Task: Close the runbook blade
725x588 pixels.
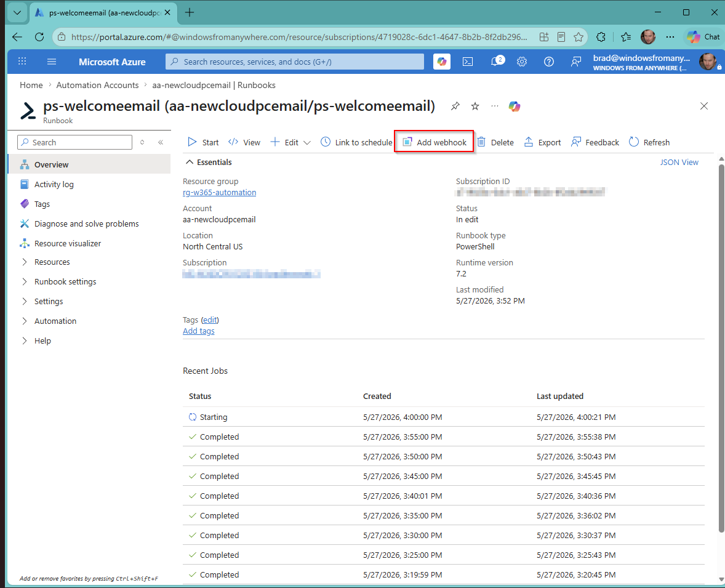Action: pos(703,106)
